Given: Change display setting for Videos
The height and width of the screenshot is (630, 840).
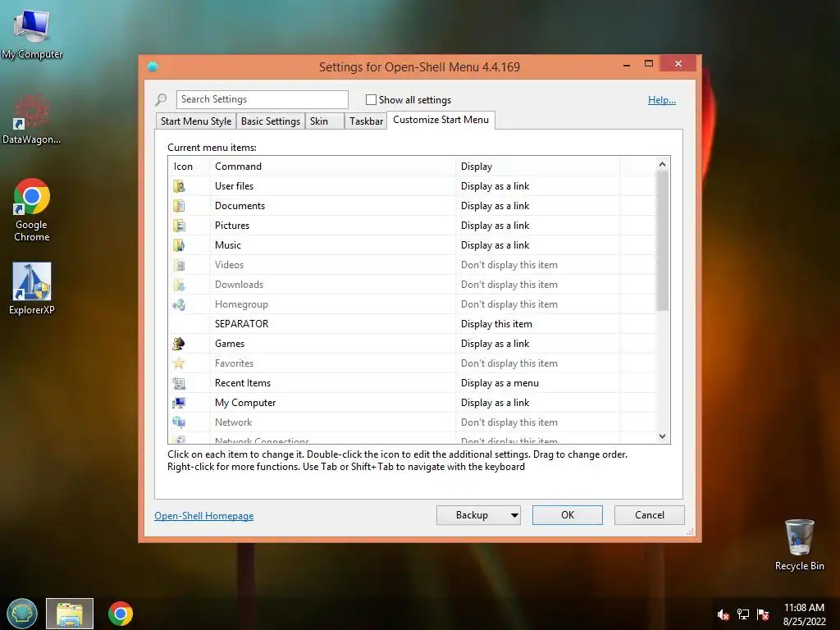Looking at the screenshot, I should coord(509,265).
